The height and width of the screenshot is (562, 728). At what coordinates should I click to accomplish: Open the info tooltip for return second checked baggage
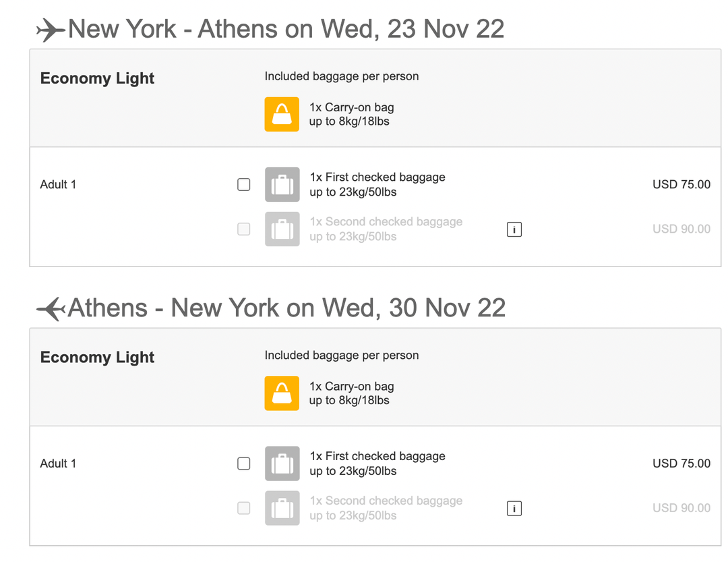click(514, 508)
